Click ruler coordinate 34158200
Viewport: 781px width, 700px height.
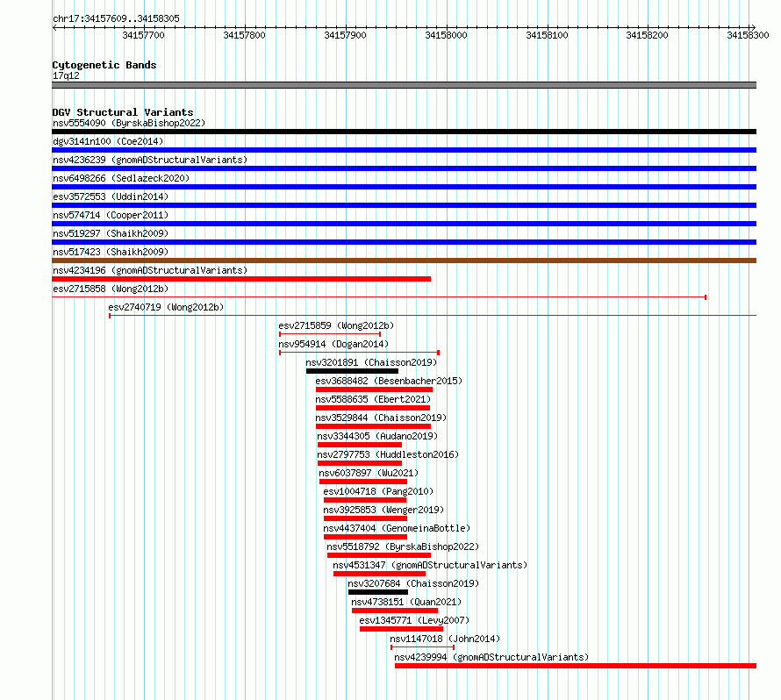647,35
